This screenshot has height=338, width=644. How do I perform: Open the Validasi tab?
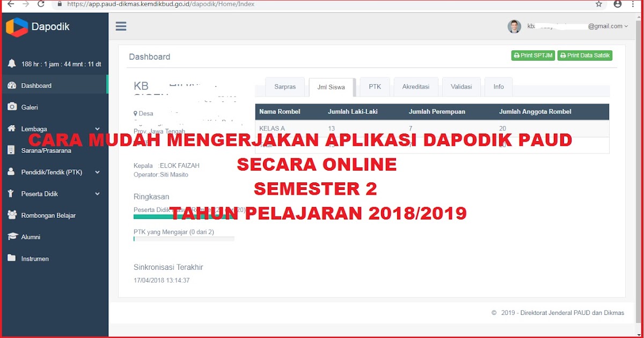click(462, 87)
